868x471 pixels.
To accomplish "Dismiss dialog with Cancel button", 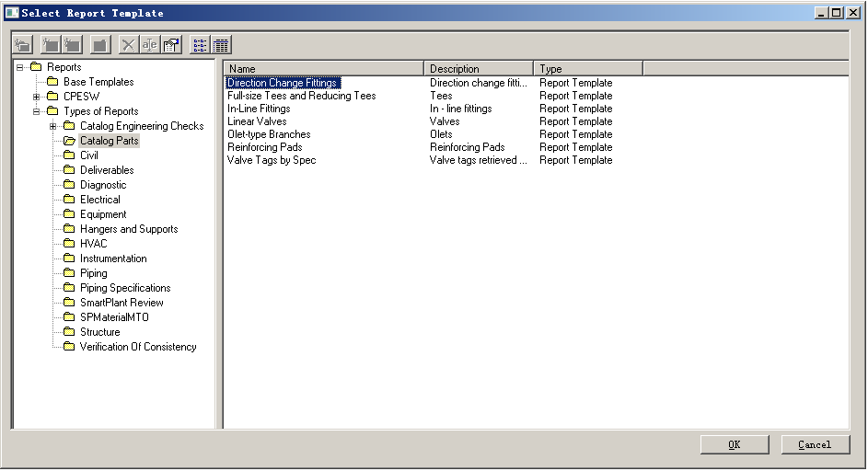I will pos(815,444).
